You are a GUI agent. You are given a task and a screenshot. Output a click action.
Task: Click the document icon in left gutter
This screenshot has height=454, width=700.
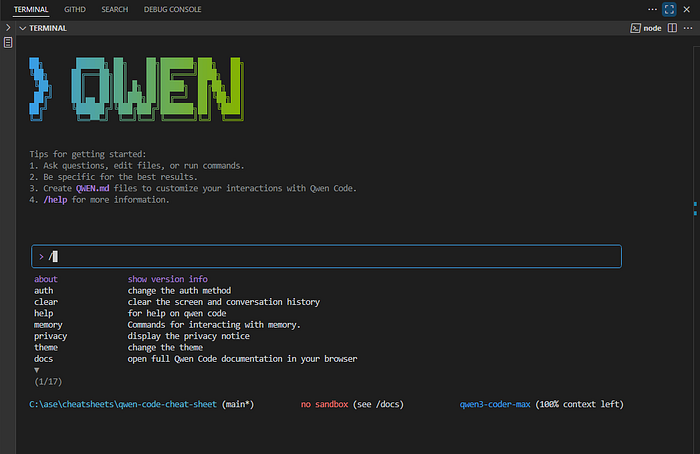pos(8,43)
